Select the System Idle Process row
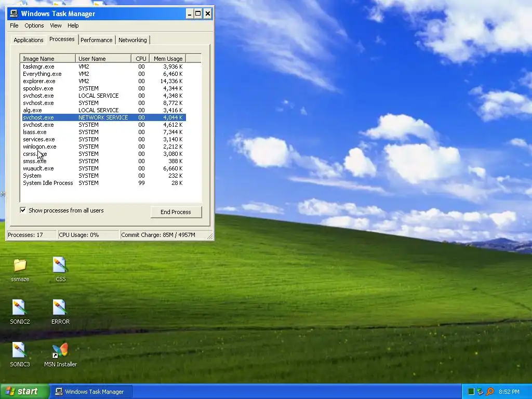The image size is (532, 399). [104, 183]
